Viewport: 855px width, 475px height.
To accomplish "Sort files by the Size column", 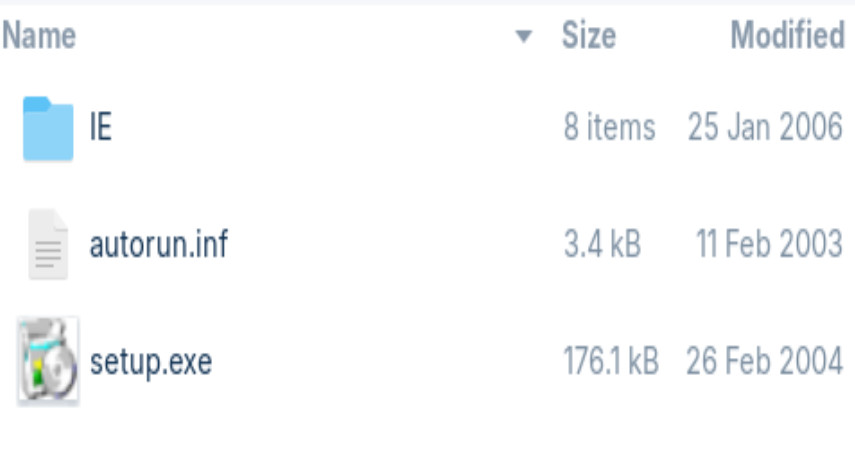I will pyautogui.click(x=588, y=37).
